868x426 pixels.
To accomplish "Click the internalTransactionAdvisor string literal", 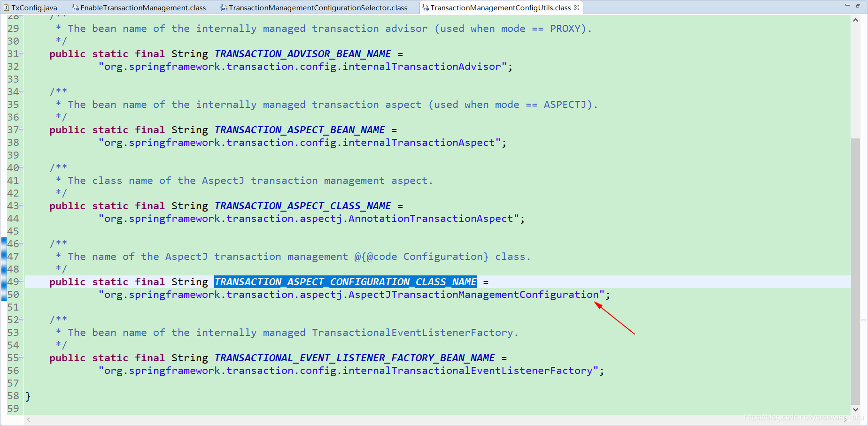I will [302, 67].
